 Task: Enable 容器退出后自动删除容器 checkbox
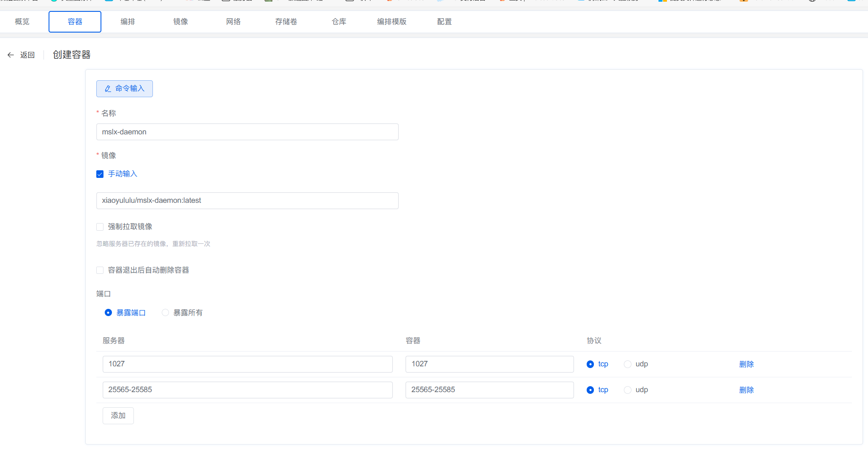100,270
